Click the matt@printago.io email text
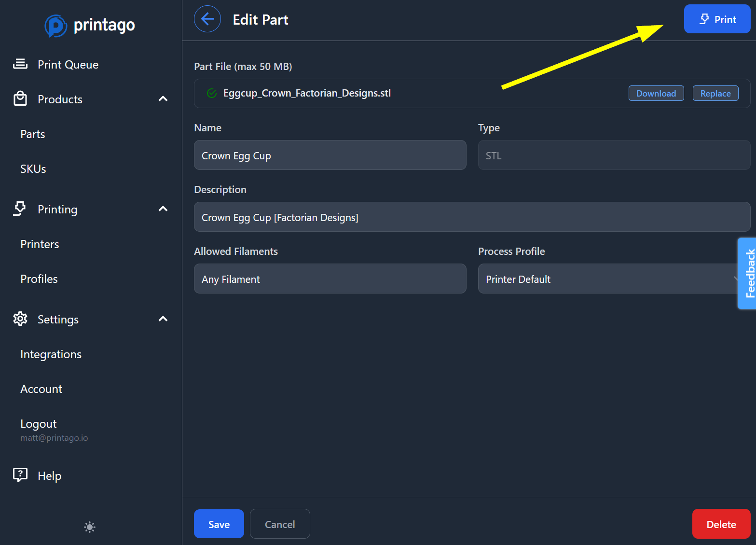This screenshot has height=545, width=756. click(x=54, y=438)
